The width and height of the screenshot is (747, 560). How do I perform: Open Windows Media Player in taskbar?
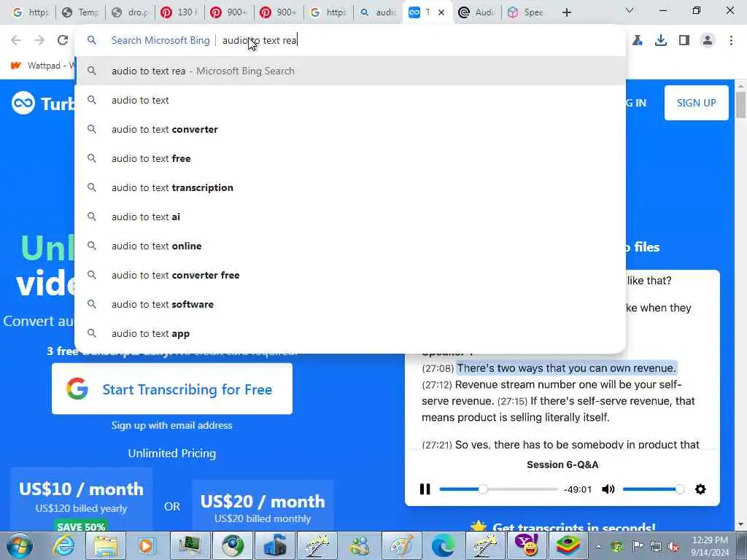point(147,545)
